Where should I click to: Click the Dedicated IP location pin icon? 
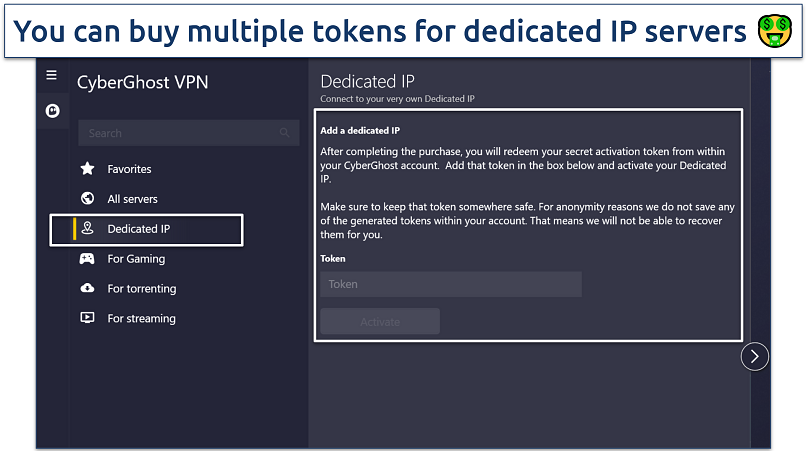(x=88, y=229)
